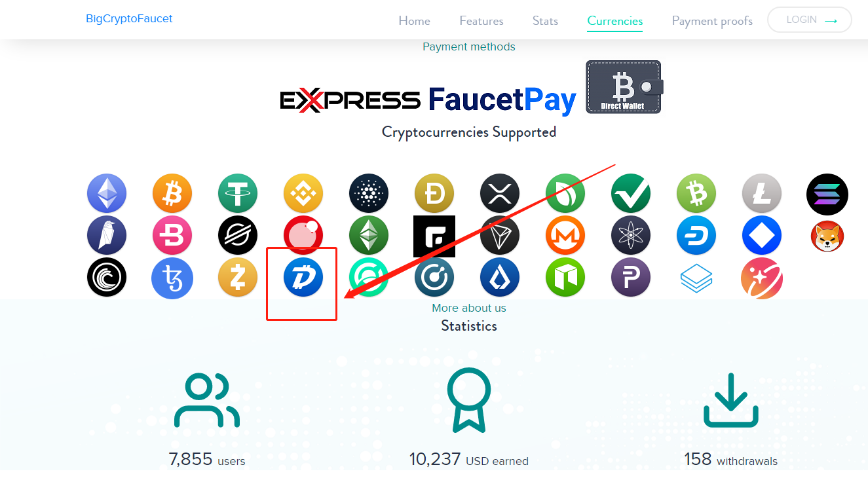Open the BigCryptoFaucet site logo link
Screen dimensions: 868x482
click(130, 19)
